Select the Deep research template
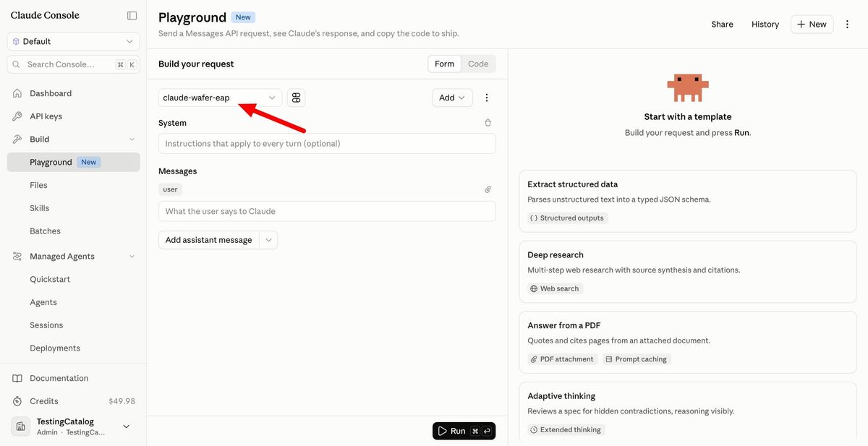868x446 pixels. [x=688, y=272]
